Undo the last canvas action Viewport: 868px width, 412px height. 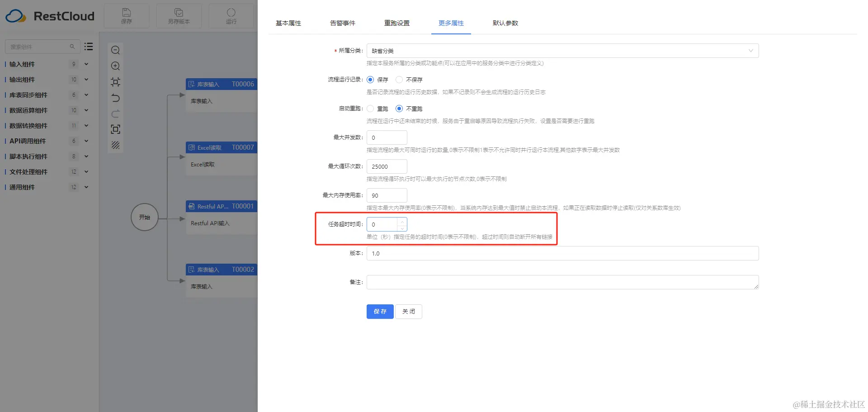pos(116,98)
